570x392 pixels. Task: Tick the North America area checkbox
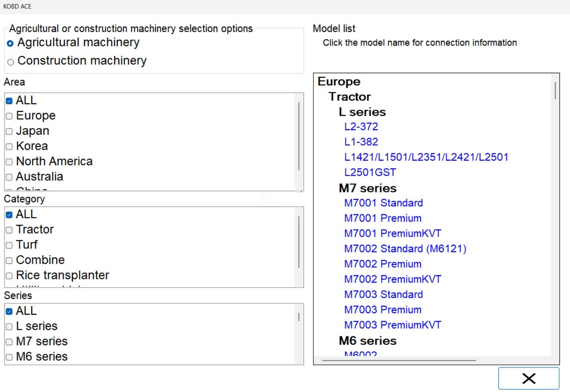click(x=9, y=162)
